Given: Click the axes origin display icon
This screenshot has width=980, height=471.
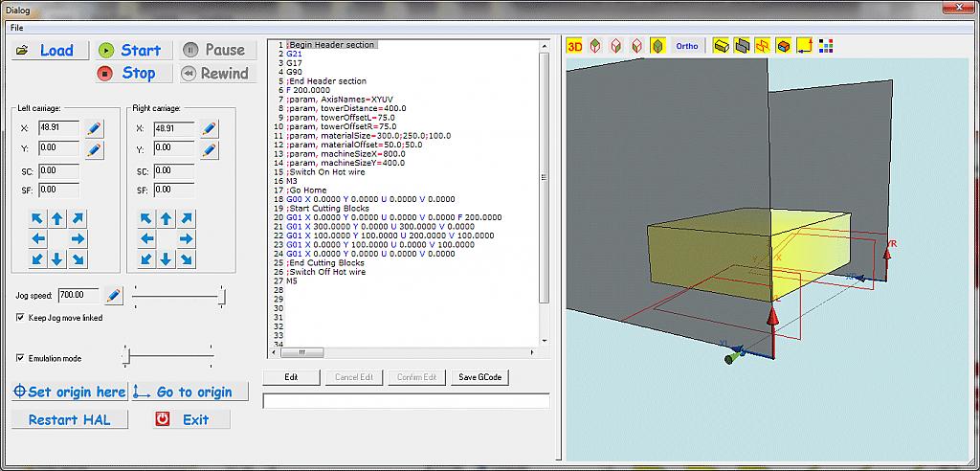Looking at the screenshot, I should [805, 46].
